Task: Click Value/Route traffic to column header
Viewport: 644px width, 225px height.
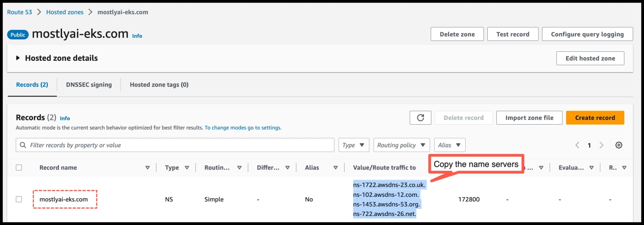Action: click(x=384, y=168)
